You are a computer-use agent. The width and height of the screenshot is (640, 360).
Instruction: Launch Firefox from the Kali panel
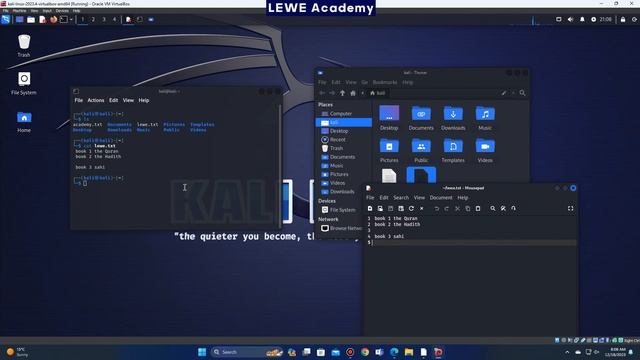(x=53, y=19)
